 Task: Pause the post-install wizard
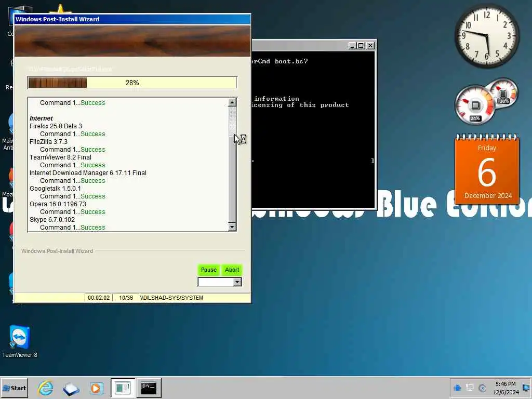coord(208,270)
